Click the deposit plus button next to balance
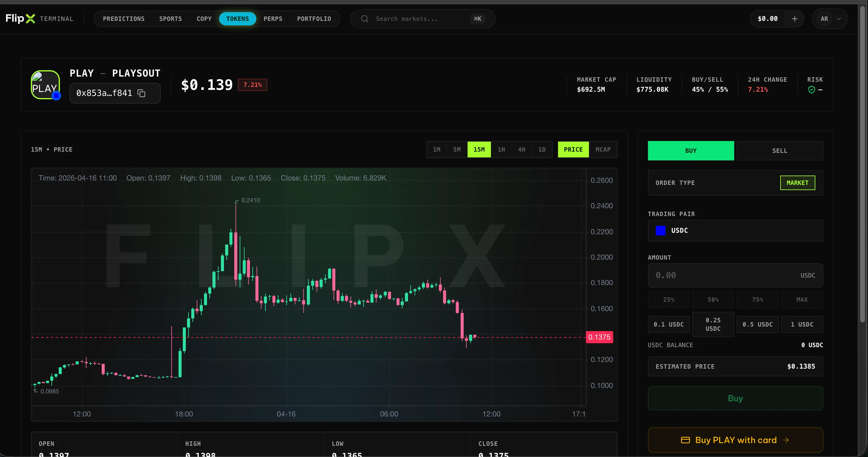 point(794,18)
